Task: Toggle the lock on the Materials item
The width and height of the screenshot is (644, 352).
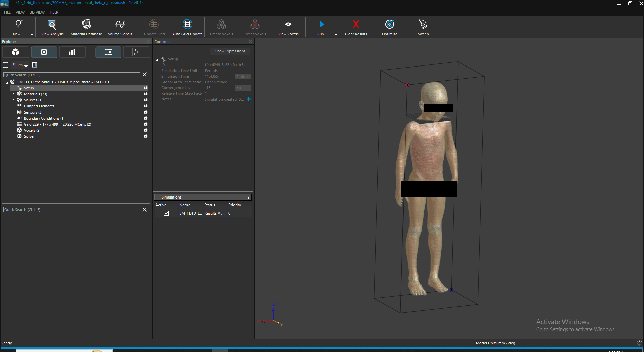Action: [x=145, y=94]
